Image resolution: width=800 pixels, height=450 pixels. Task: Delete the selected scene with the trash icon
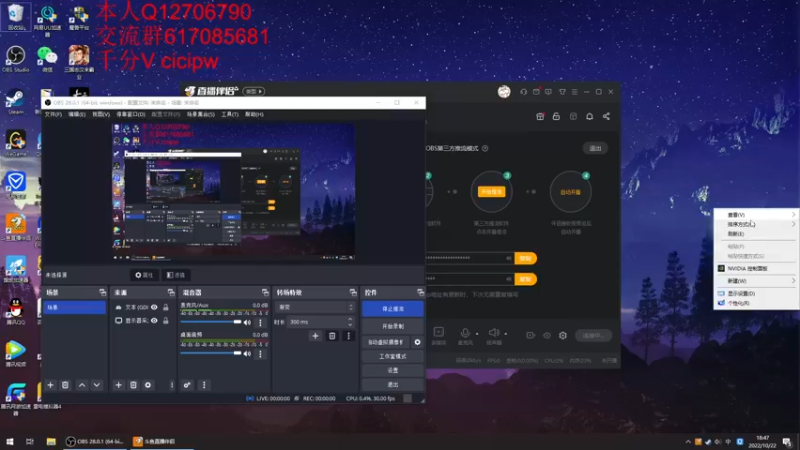[65, 385]
